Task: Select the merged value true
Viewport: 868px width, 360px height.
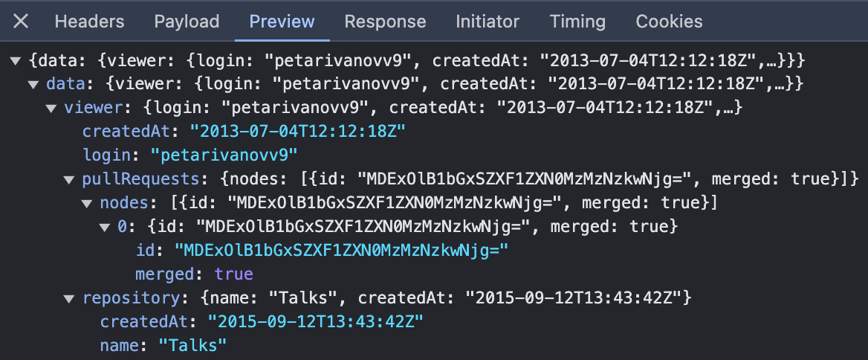Action: [x=233, y=274]
